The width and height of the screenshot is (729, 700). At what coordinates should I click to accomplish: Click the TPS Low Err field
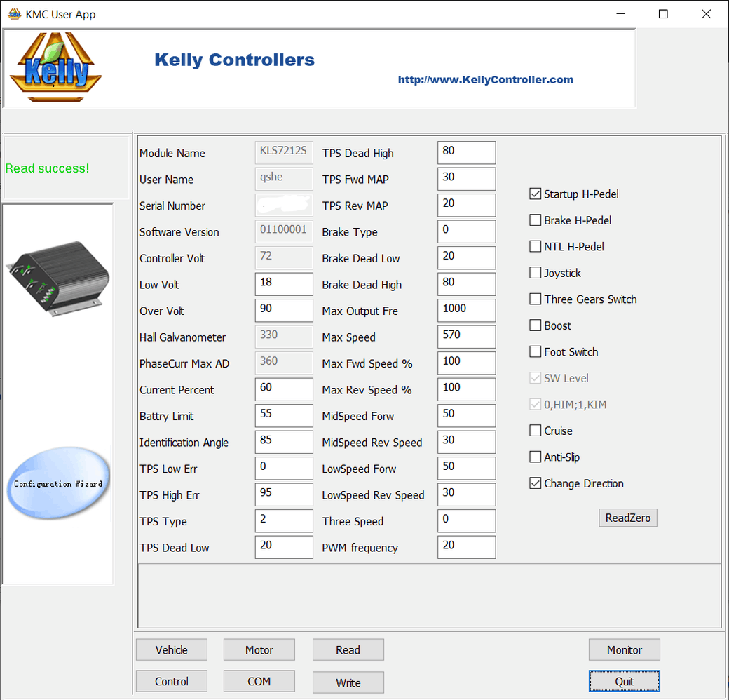point(284,468)
